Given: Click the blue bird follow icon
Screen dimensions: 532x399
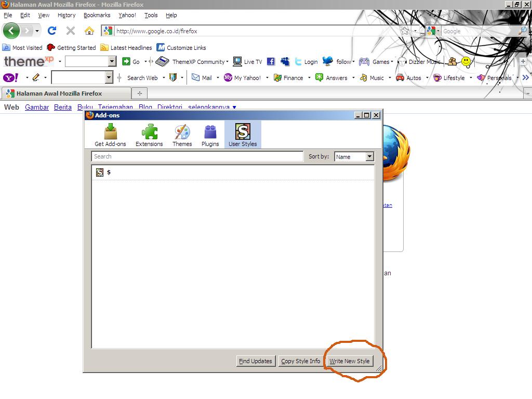Looking at the screenshot, I should click(x=327, y=61).
